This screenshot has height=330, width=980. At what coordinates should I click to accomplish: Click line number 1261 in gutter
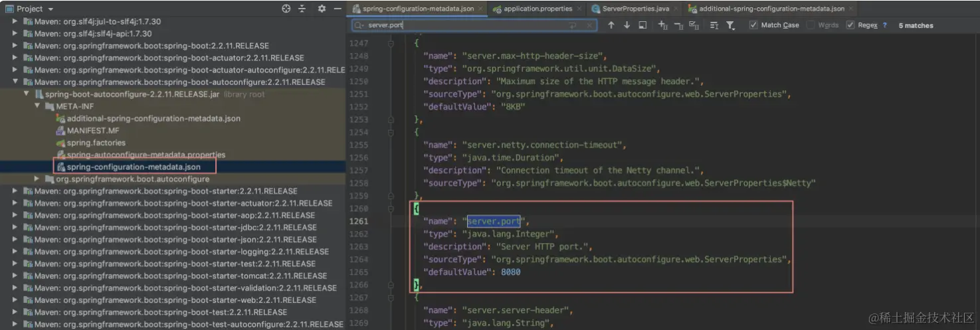point(357,221)
